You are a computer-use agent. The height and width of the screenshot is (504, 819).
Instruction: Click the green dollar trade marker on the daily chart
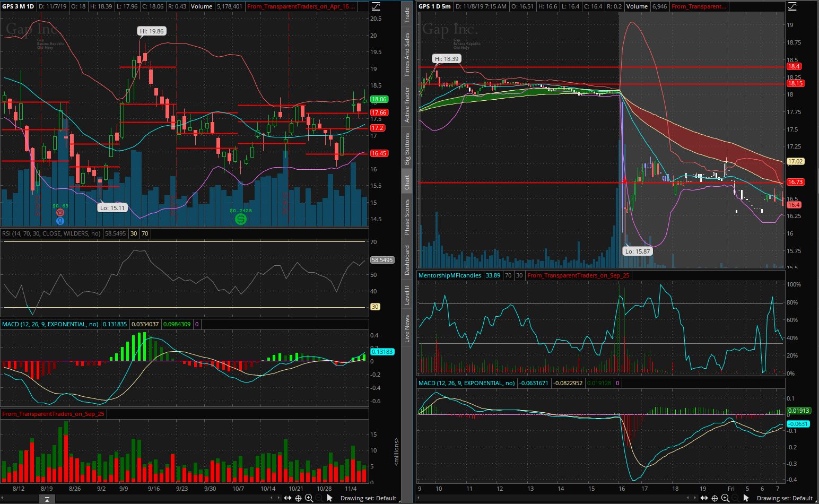(240, 219)
